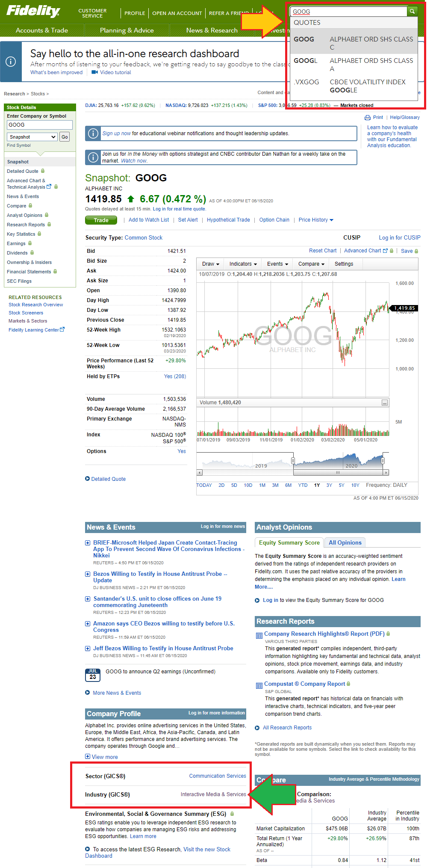442x868 pixels.
Task: Click lock icon beside Analyst Opinions
Action: coord(47,215)
